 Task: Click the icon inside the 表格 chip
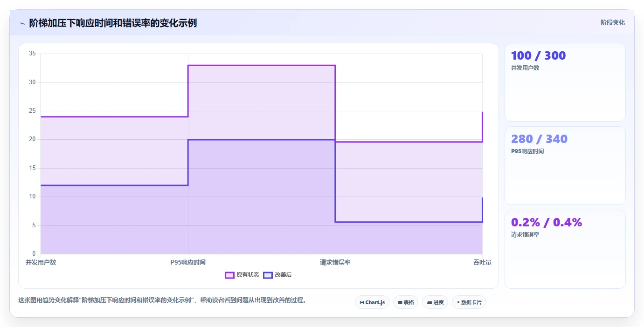400,302
